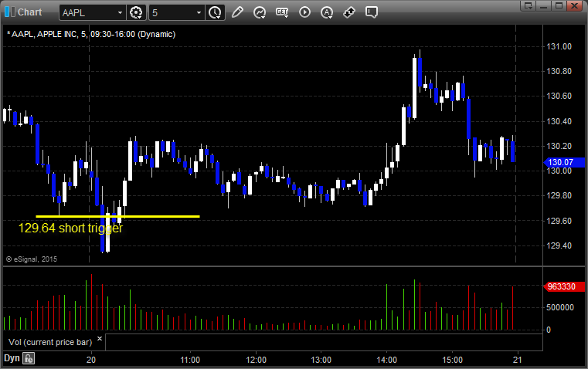The width and height of the screenshot is (588, 369).
Task: Click the 130.07 current price marker
Action: click(564, 162)
